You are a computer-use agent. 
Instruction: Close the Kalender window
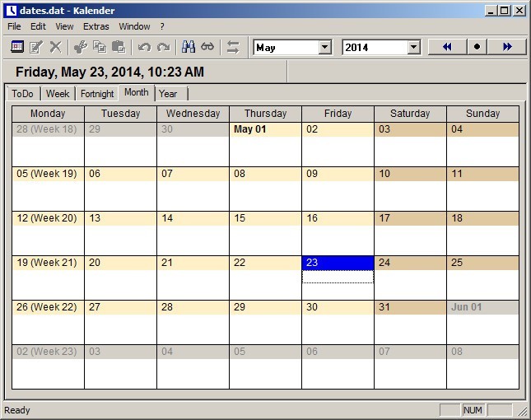(519, 11)
